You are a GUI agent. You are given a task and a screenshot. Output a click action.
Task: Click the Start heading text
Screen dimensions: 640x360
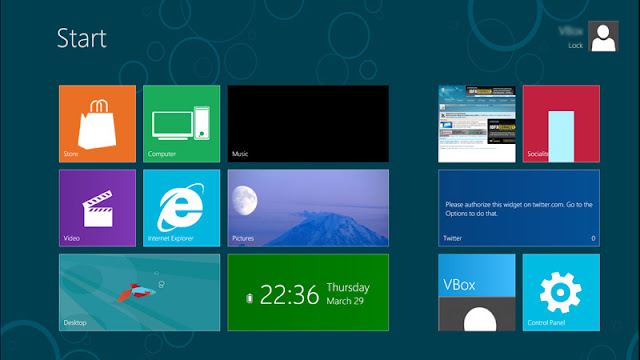click(x=82, y=38)
